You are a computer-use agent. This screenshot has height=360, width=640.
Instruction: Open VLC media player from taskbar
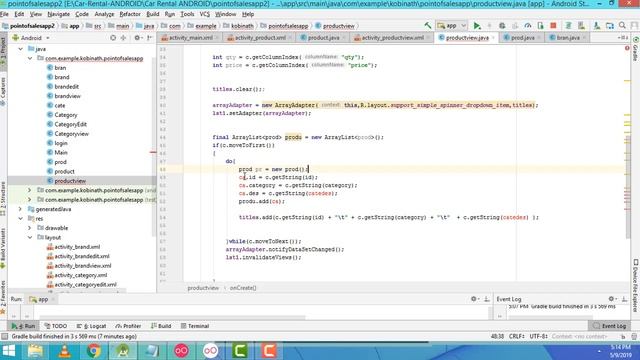(64, 351)
